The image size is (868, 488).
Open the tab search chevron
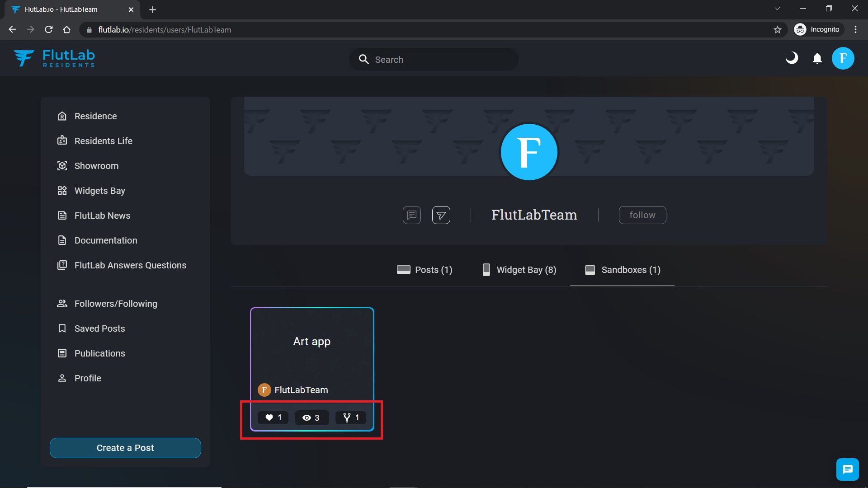pyautogui.click(x=777, y=9)
